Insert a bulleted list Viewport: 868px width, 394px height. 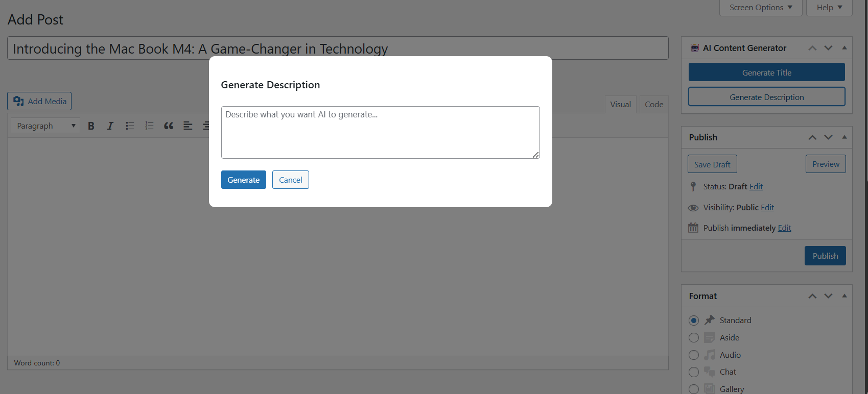(x=130, y=126)
